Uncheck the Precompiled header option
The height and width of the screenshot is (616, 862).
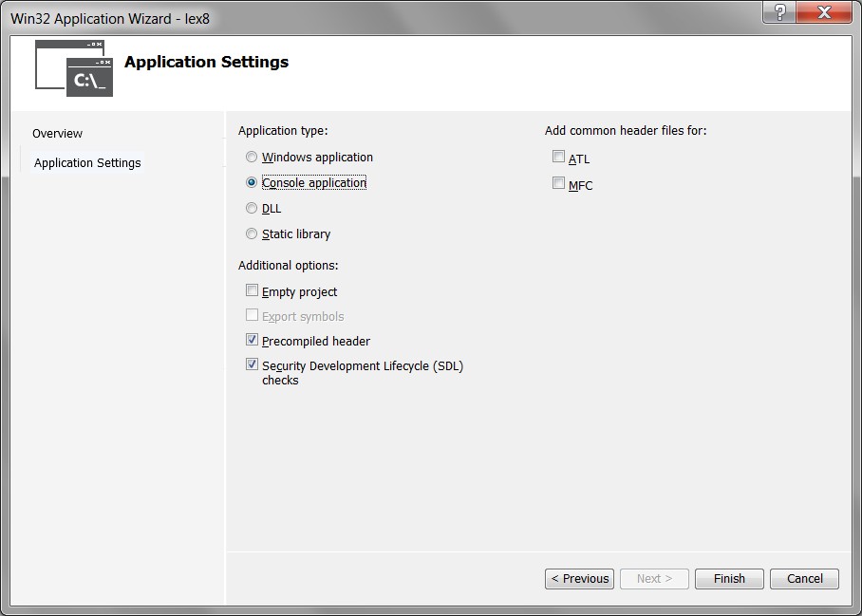click(252, 341)
